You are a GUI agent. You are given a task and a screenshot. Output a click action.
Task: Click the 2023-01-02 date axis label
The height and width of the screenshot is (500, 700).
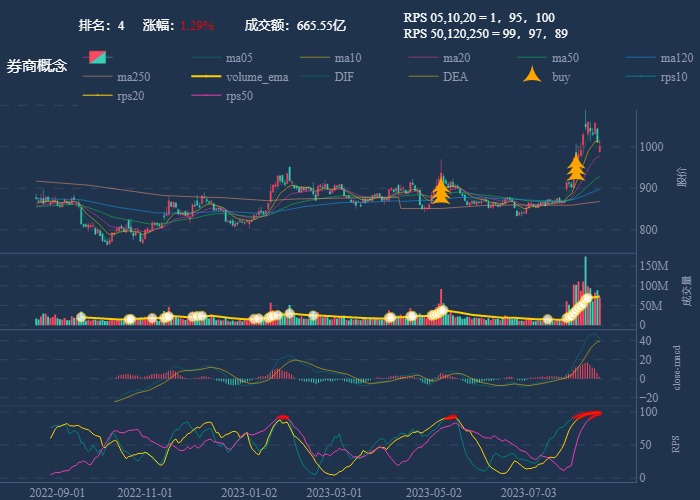pos(248,492)
